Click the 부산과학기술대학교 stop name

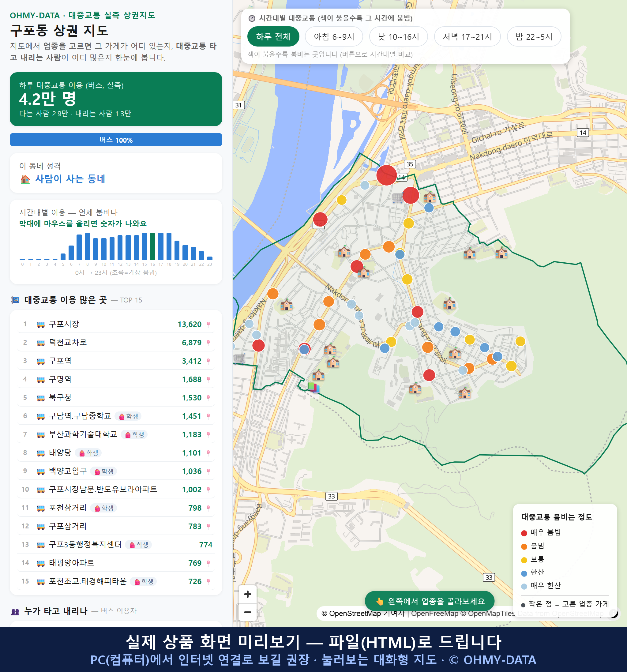tap(83, 434)
